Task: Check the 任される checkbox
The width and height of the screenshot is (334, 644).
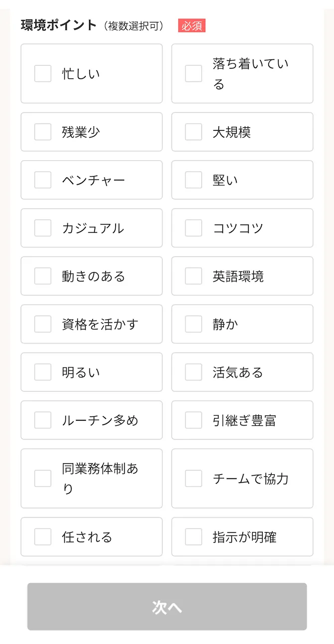Action: [42, 537]
